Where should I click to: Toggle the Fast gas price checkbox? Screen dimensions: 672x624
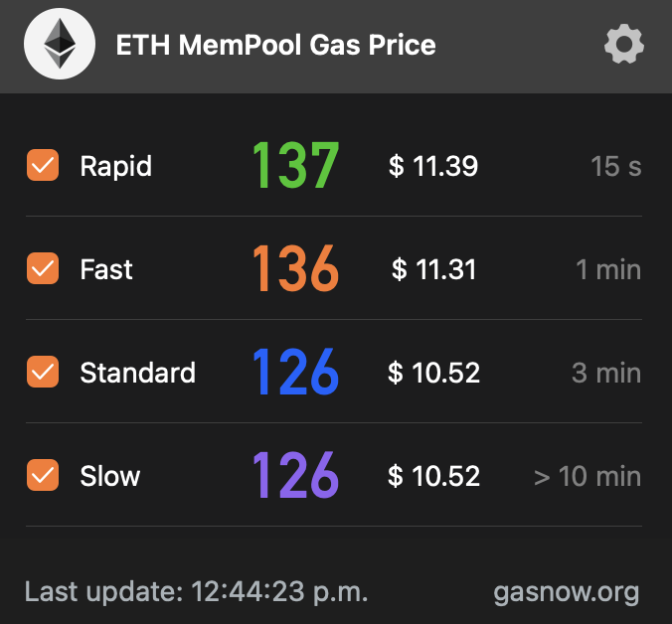coord(43,268)
